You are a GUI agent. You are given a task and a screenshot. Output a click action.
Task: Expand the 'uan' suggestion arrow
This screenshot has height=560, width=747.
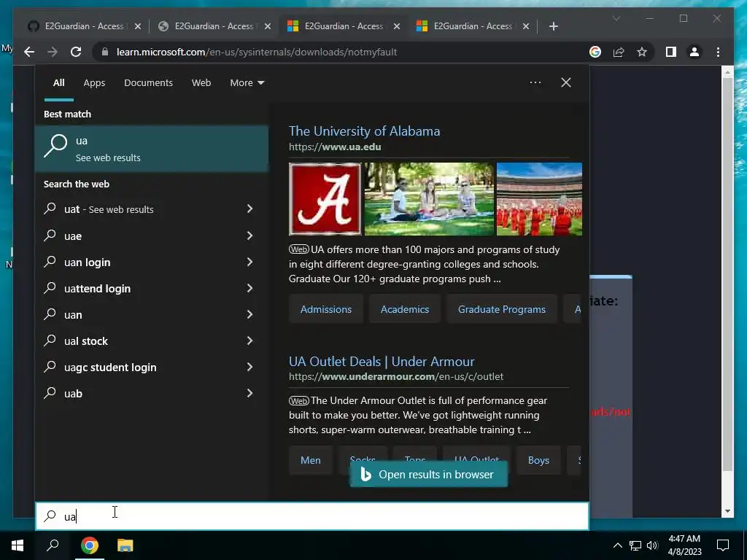point(249,314)
